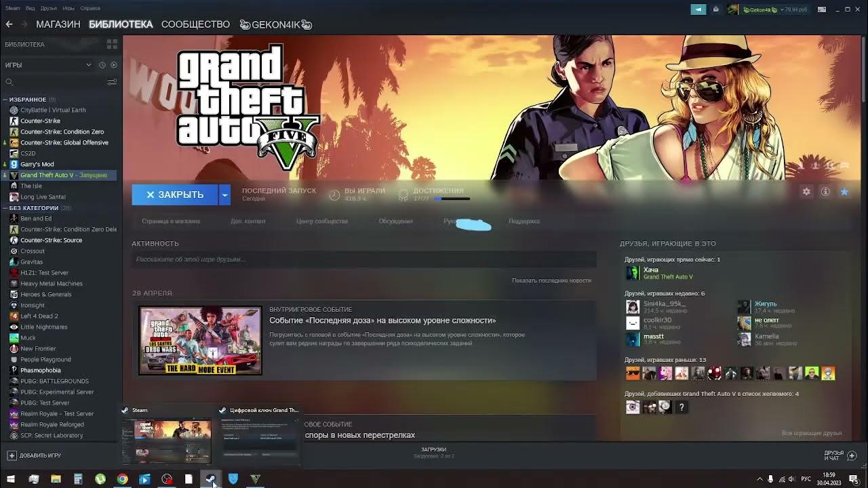Open the announcements megaphone icon
Viewport: 868px width, 488px height.
pyautogui.click(x=698, y=9)
